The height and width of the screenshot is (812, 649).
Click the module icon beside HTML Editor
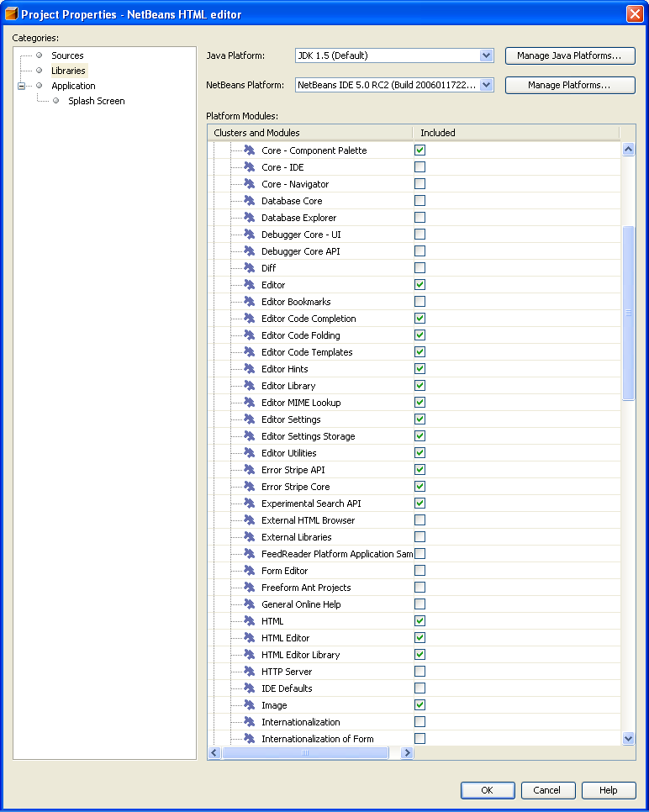pyautogui.click(x=249, y=638)
